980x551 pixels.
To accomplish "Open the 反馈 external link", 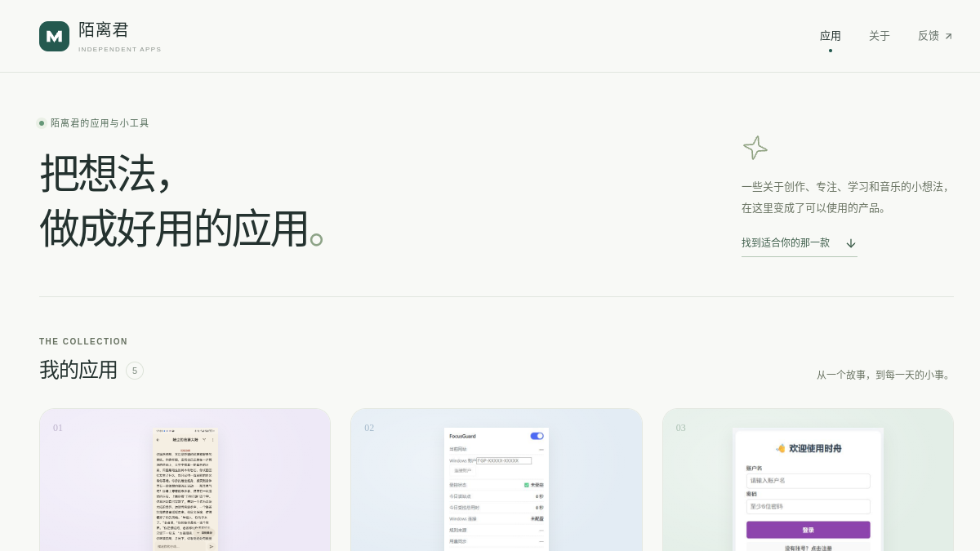I will click(x=935, y=36).
